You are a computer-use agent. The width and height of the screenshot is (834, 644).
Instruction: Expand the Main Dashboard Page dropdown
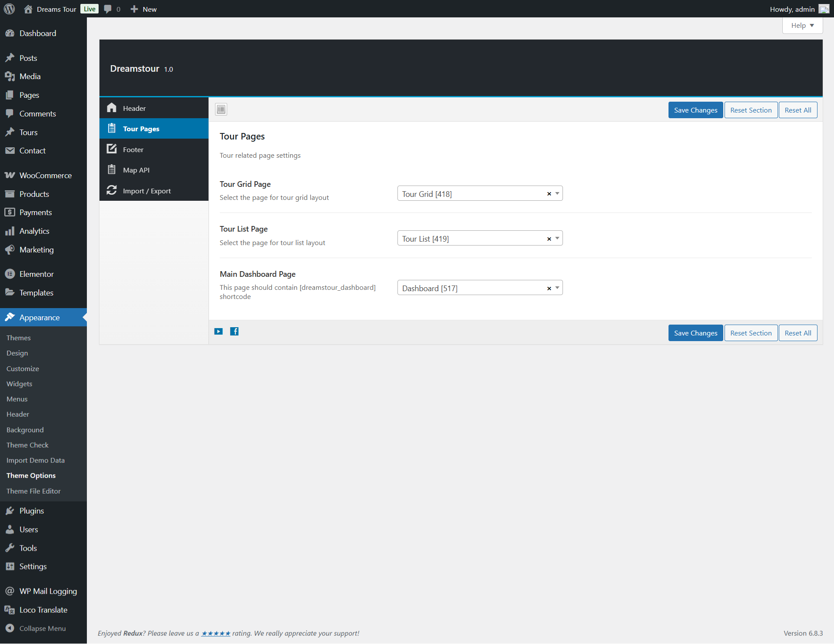[557, 288]
